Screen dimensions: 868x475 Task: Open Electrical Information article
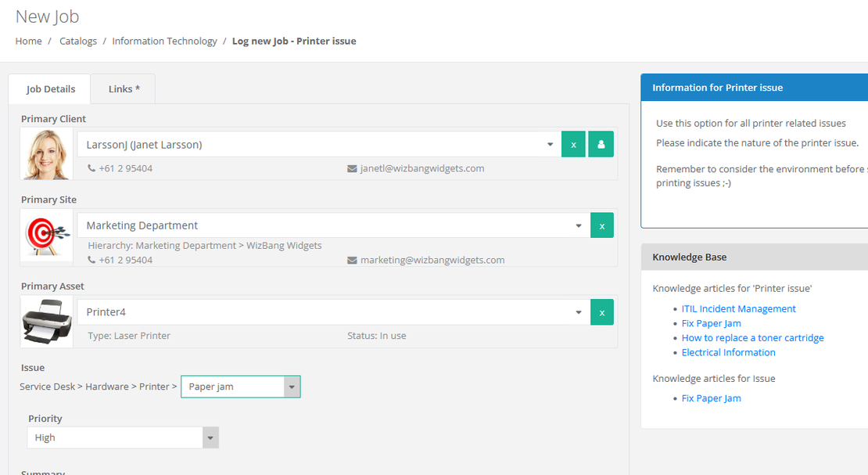click(728, 352)
